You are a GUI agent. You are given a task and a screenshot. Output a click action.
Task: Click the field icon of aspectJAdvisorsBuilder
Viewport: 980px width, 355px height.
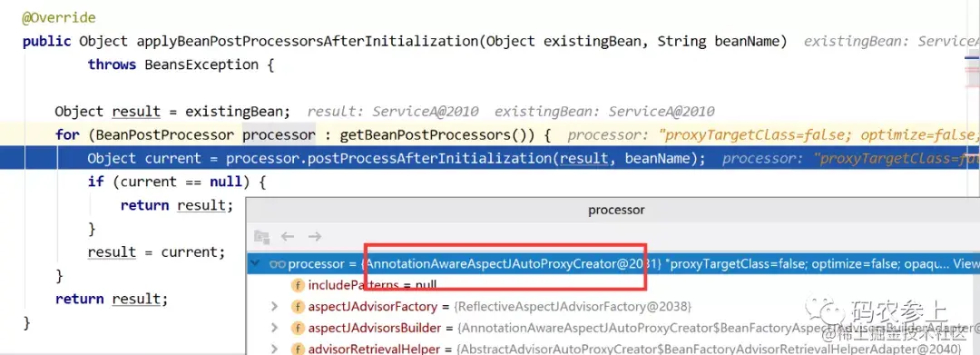[298, 328]
